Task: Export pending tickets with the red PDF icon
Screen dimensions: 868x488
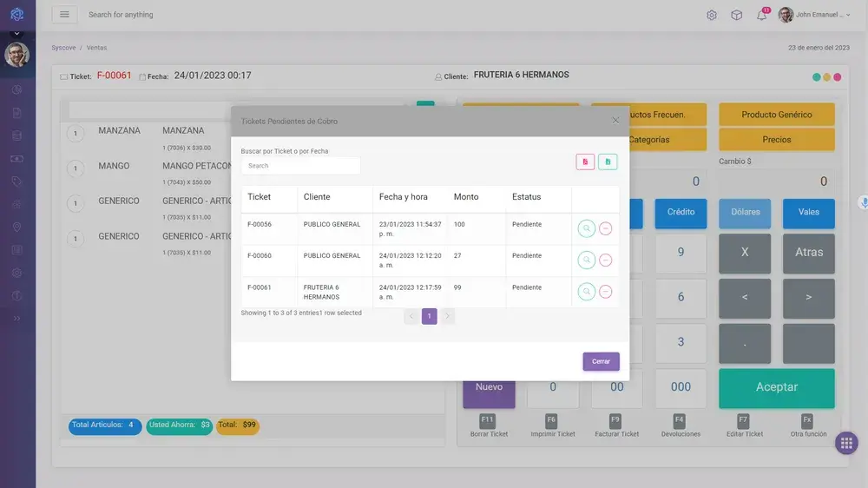Action: click(x=585, y=162)
